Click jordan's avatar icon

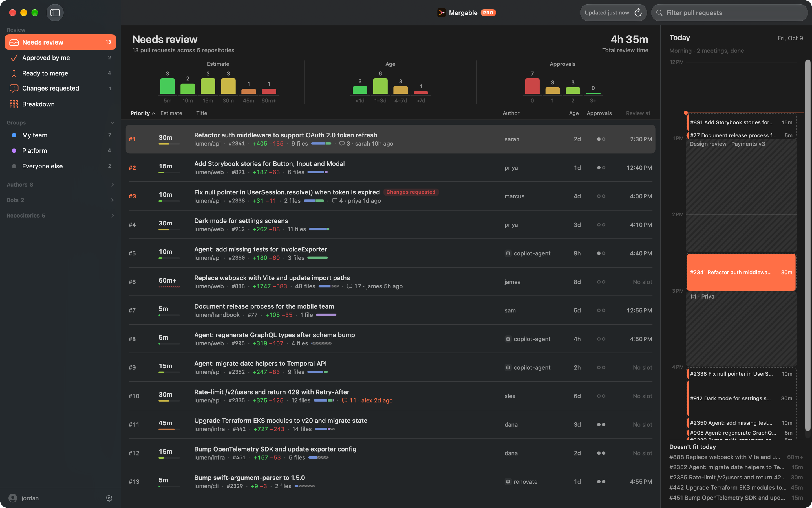pyautogui.click(x=13, y=498)
